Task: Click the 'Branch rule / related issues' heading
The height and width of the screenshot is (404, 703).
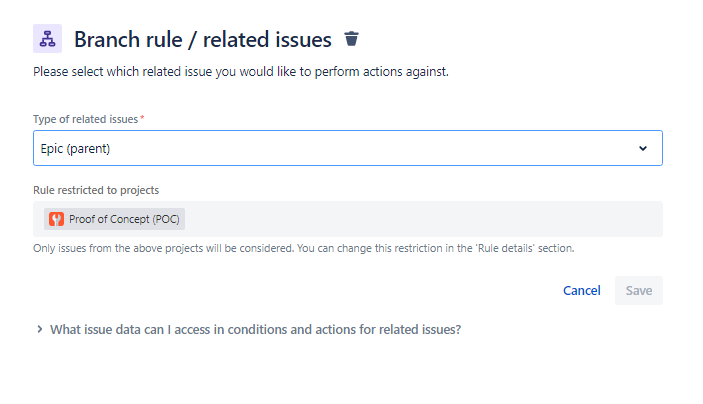Action: [203, 39]
